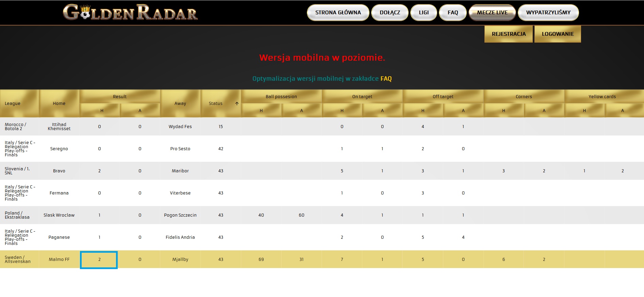Click the GoldenRadar logo
Image resolution: width=644 pixels, height=297 pixels.
(130, 12)
